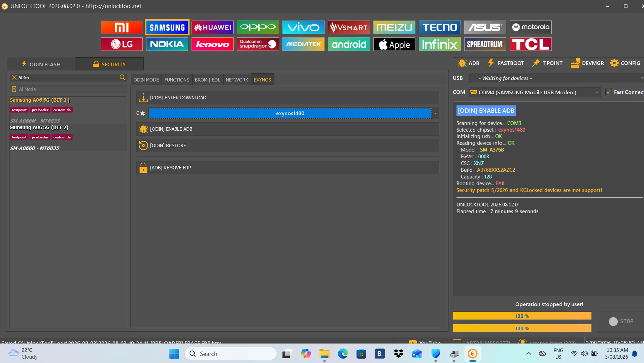Open the USB Waiting for devices dropdown

pyautogui.click(x=556, y=78)
